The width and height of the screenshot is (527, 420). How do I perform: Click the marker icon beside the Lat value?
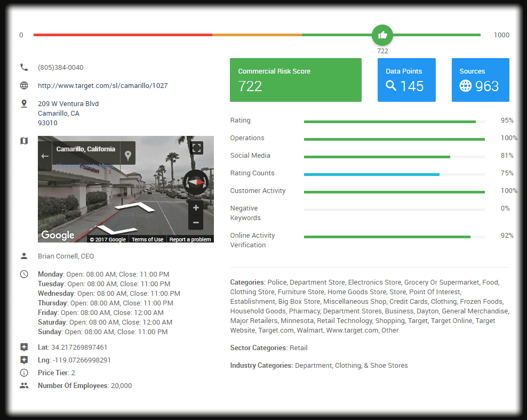24,347
